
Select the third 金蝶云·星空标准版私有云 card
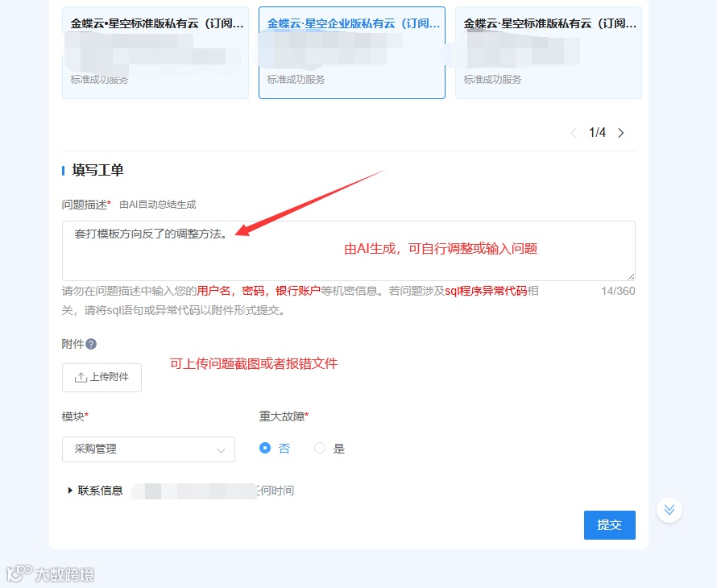549,52
